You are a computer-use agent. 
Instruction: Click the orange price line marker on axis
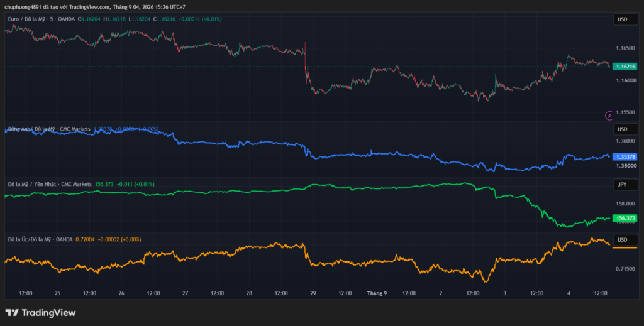(625, 248)
